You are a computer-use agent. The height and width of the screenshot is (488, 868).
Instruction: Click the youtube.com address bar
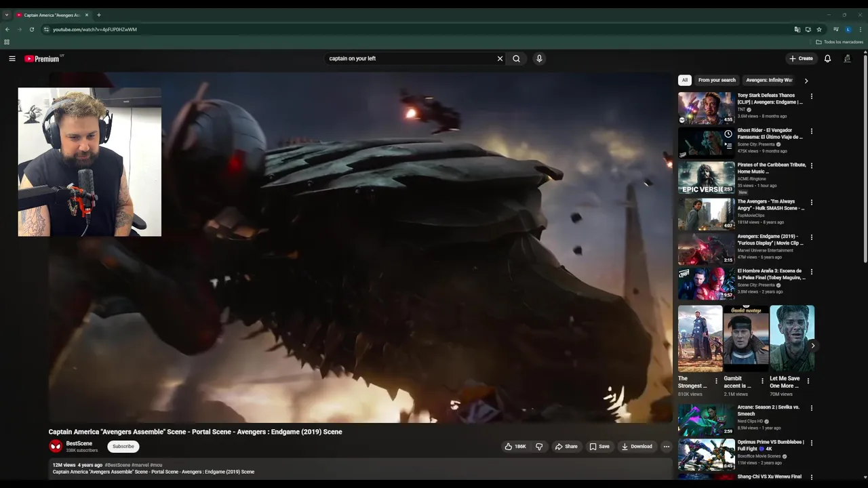click(x=417, y=29)
